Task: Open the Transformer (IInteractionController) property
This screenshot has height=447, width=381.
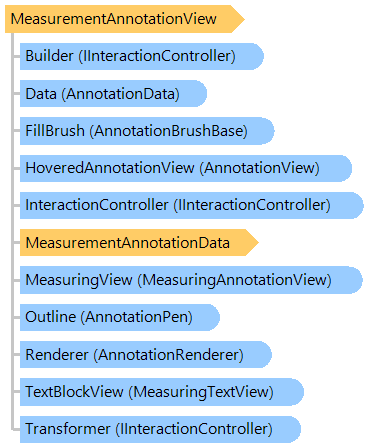Action: 160,429
